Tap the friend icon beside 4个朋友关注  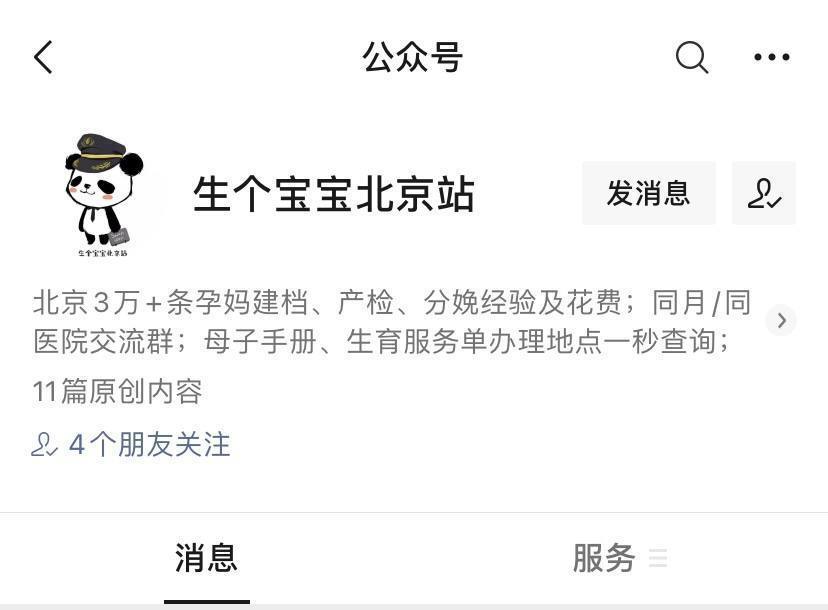pyautogui.click(x=44, y=444)
